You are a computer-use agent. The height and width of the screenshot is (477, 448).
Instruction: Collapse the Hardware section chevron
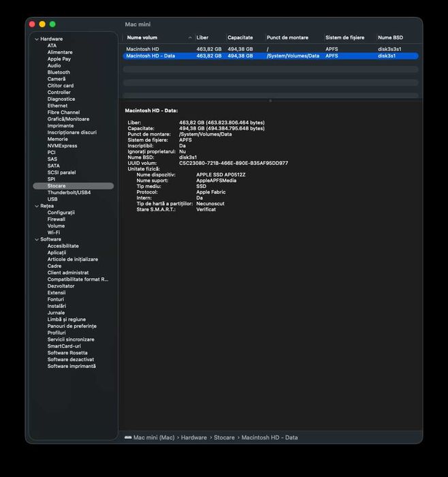pyautogui.click(x=37, y=40)
